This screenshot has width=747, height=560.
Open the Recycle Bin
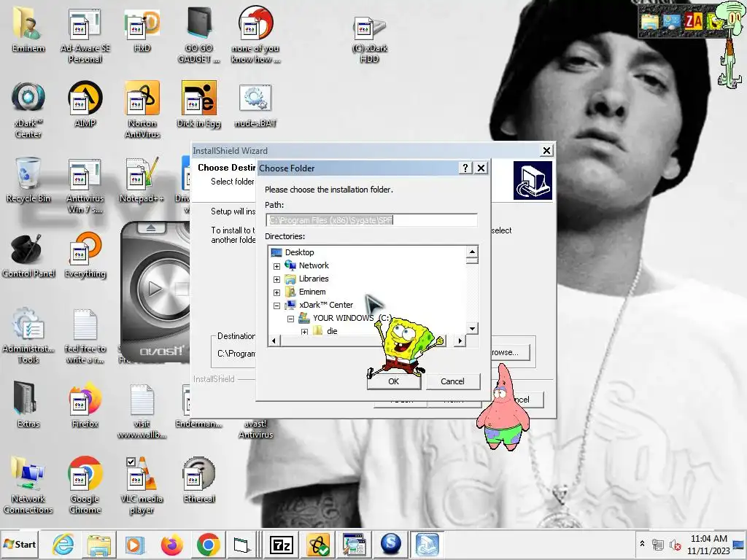pos(28,179)
